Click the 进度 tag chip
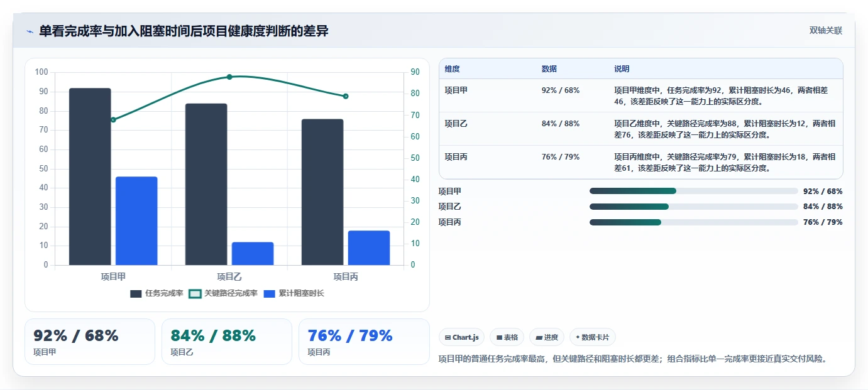The width and height of the screenshot is (868, 390). tap(547, 337)
